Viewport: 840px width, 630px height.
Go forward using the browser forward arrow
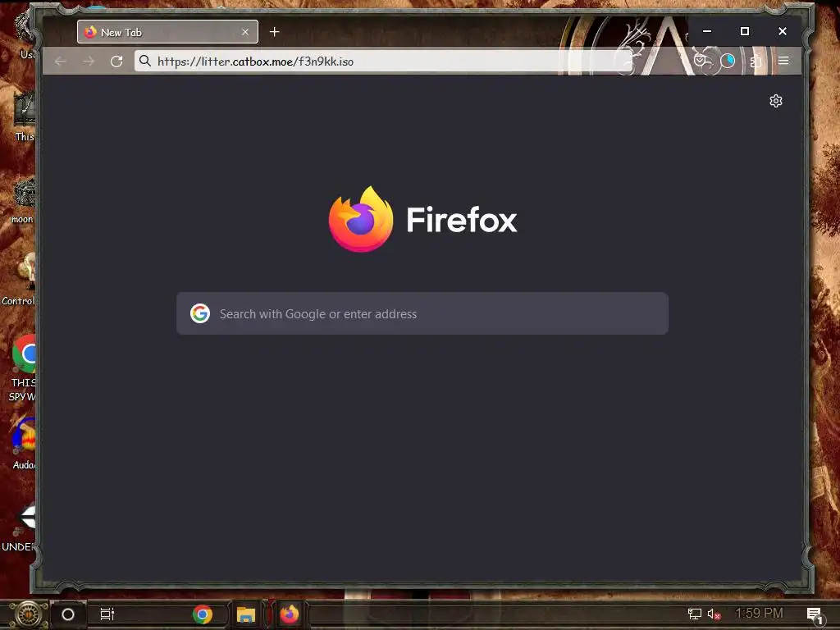coord(89,61)
